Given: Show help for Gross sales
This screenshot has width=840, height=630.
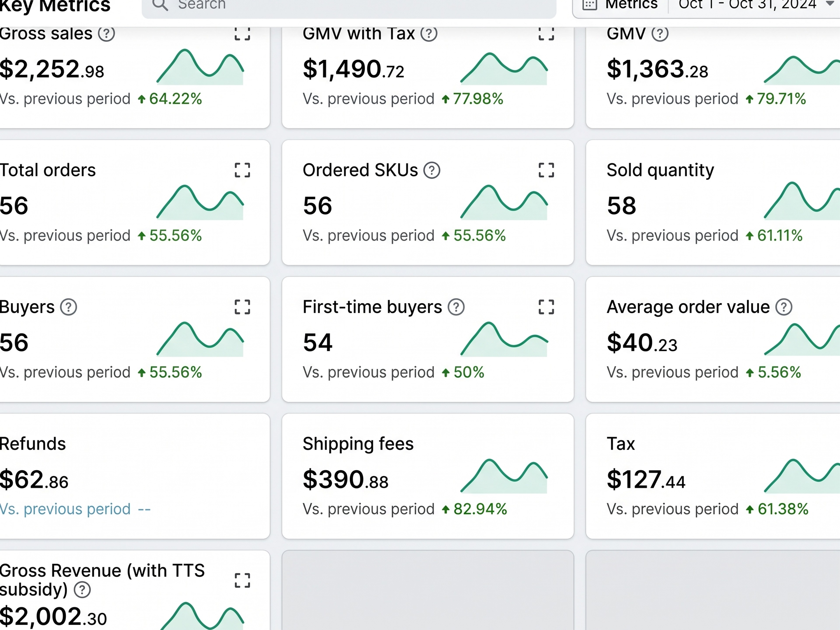Looking at the screenshot, I should point(106,33).
